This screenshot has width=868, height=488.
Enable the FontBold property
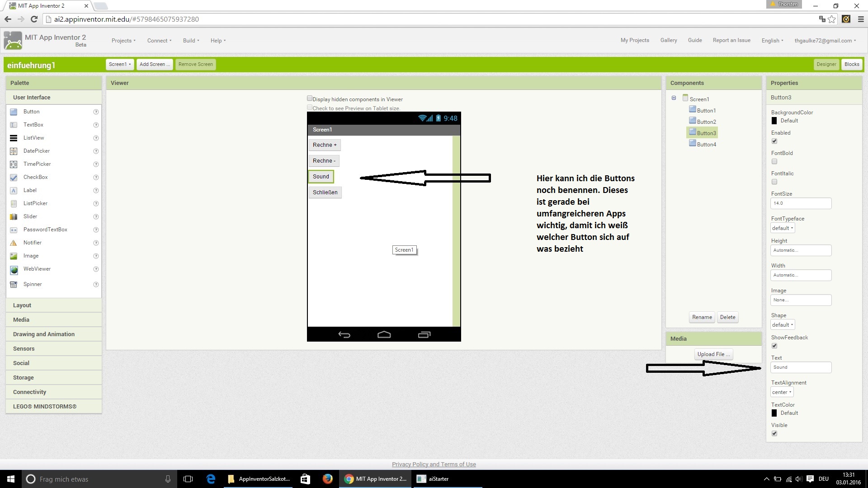pyautogui.click(x=774, y=161)
